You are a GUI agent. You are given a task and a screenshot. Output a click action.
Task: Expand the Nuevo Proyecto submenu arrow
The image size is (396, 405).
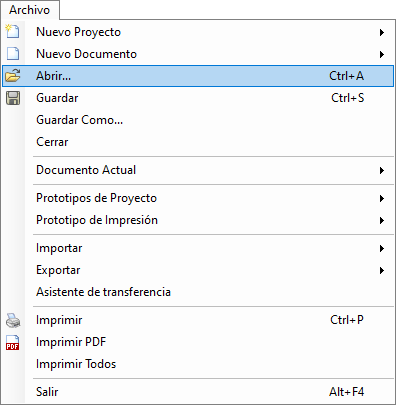click(x=382, y=32)
